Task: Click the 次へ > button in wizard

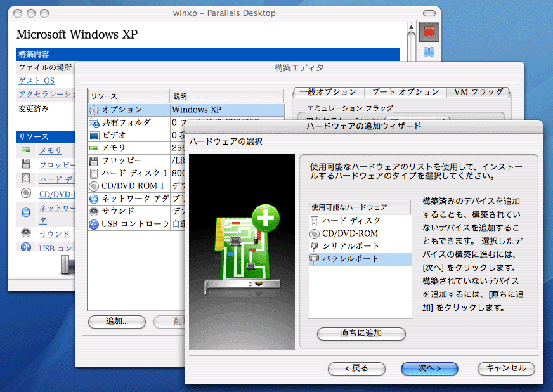Action: pyautogui.click(x=429, y=369)
